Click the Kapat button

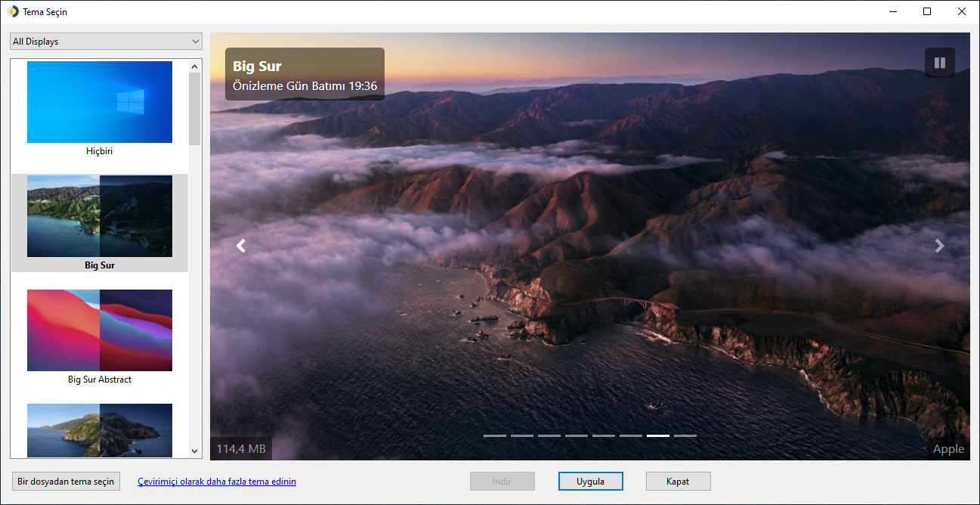679,482
